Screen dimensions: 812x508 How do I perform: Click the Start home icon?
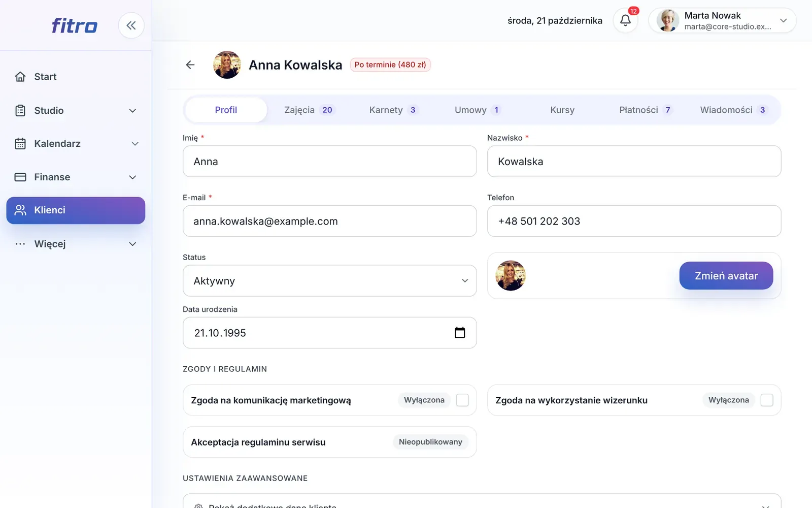(20, 77)
